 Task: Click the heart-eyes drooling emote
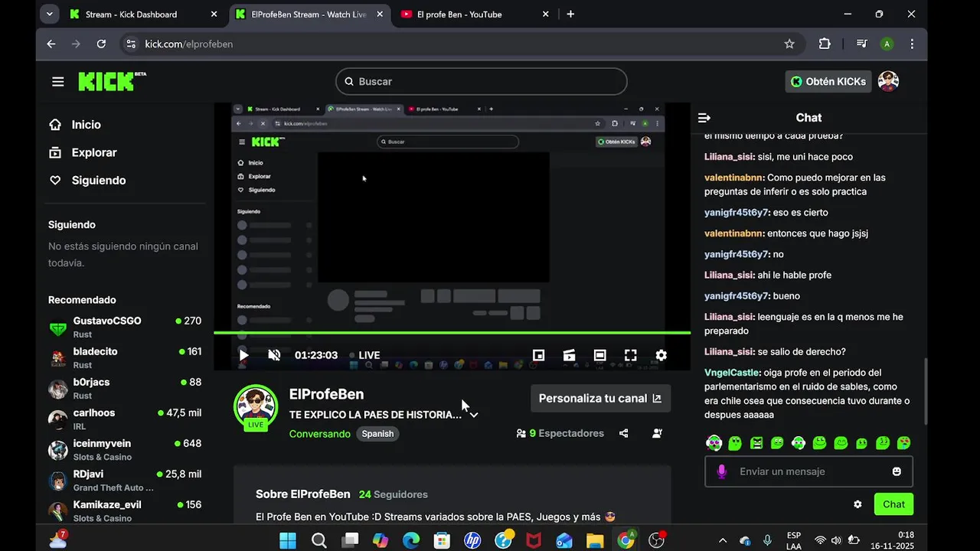903,442
